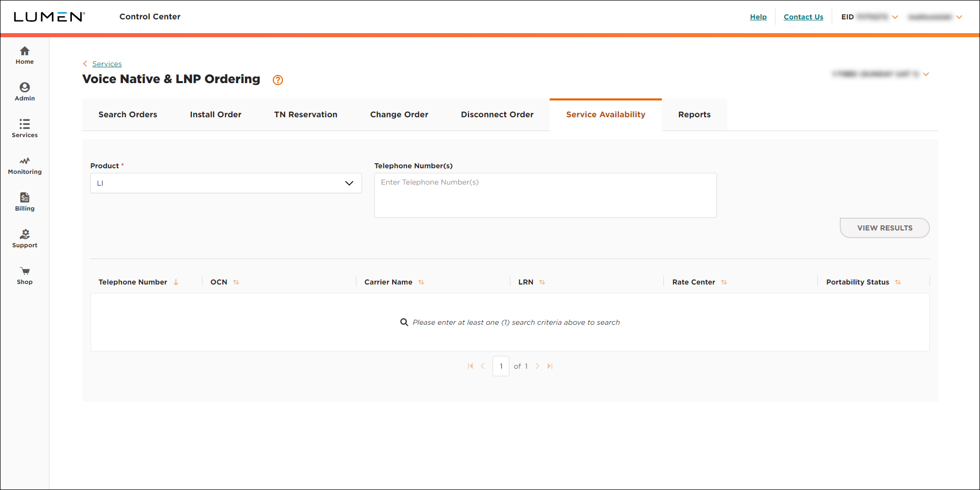Go to previous results page
This screenshot has width=980, height=490.
482,366
